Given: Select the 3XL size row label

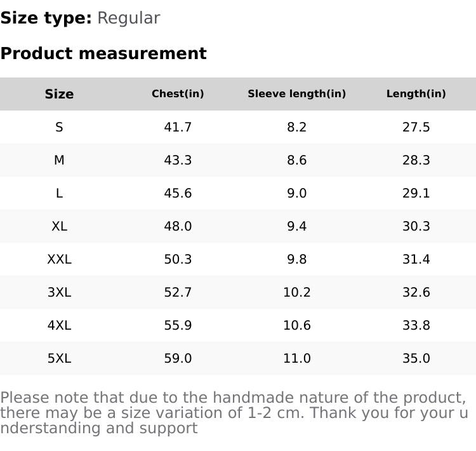Looking at the screenshot, I should 59,292.
